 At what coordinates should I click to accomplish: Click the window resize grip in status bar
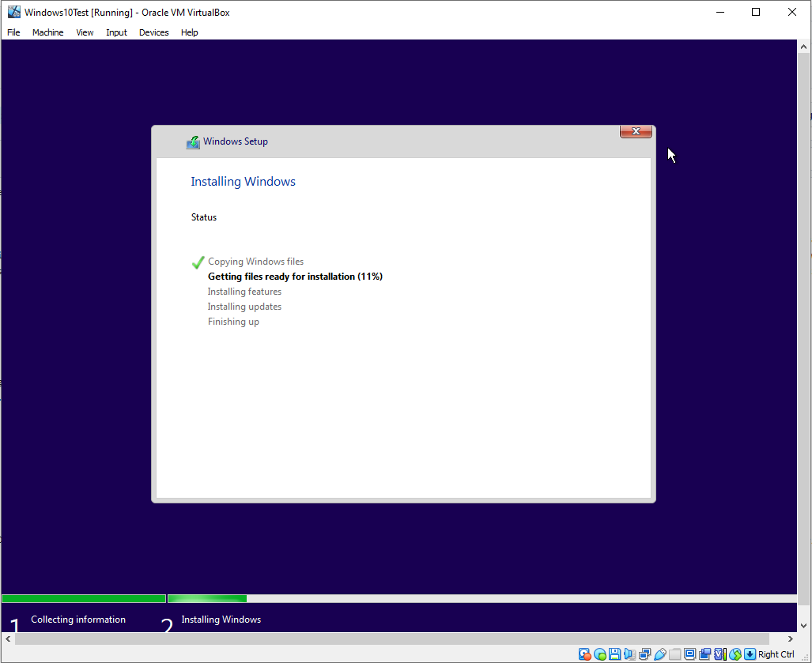(x=804, y=656)
